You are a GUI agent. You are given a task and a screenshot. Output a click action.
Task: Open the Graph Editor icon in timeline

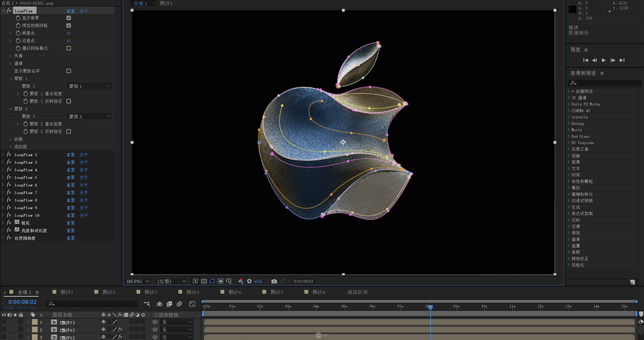192,304
